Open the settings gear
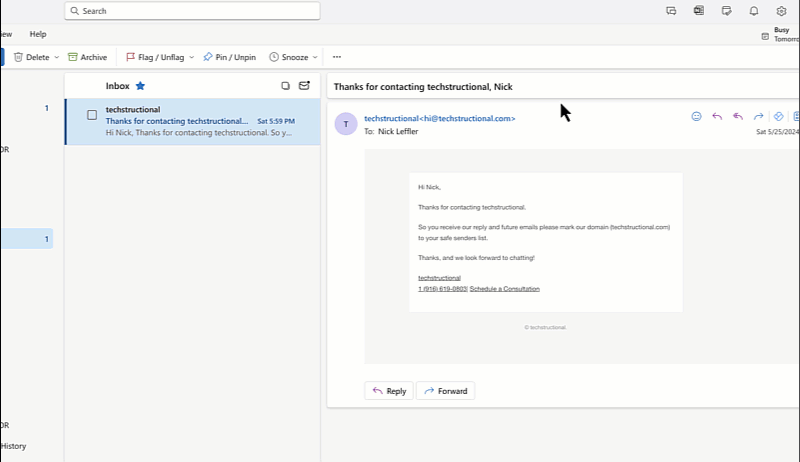Image resolution: width=800 pixels, height=462 pixels. [782, 11]
